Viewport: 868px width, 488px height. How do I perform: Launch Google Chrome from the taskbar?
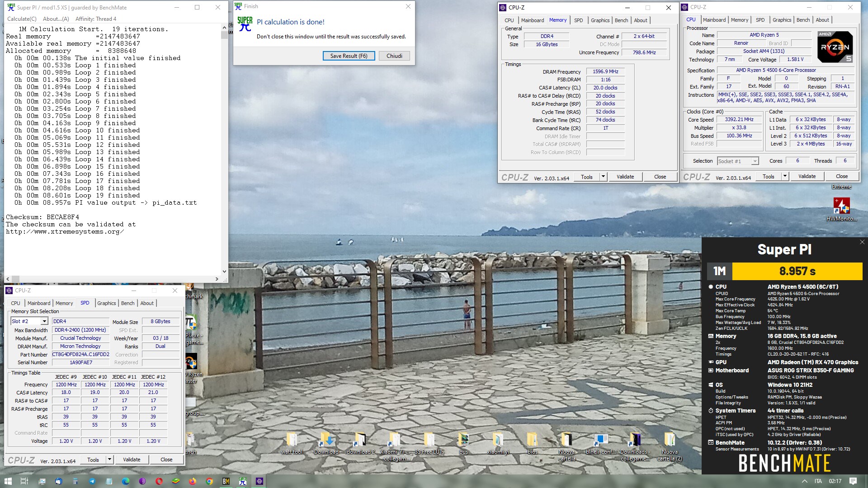(x=209, y=481)
